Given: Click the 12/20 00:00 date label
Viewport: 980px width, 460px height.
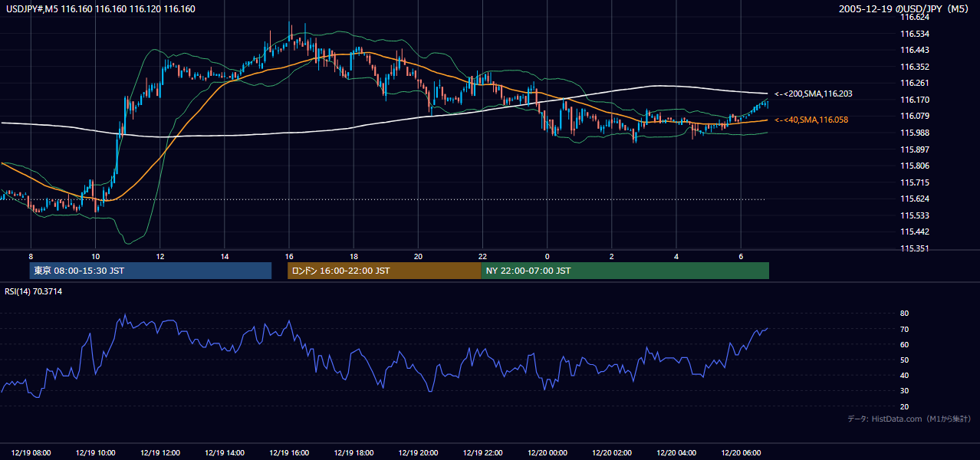Looking at the screenshot, I should tap(547, 453).
